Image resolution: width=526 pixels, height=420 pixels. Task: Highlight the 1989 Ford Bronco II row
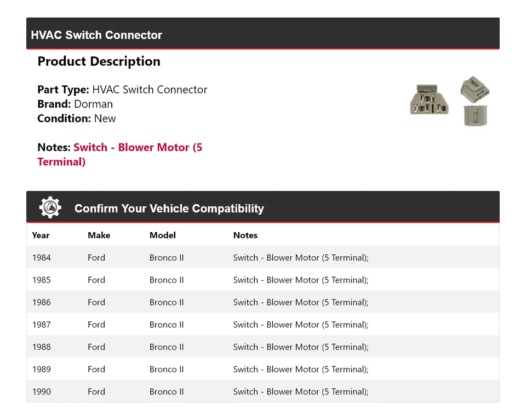pyautogui.click(x=262, y=370)
